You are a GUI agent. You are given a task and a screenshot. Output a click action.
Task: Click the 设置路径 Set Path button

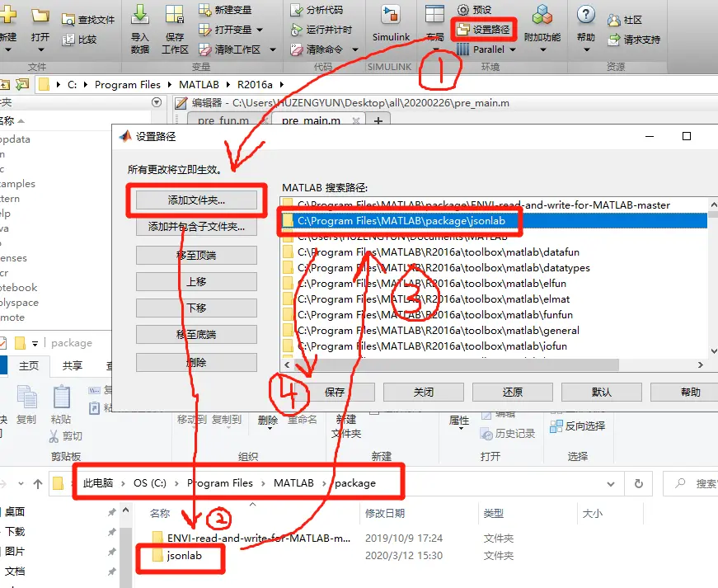pyautogui.click(x=484, y=30)
